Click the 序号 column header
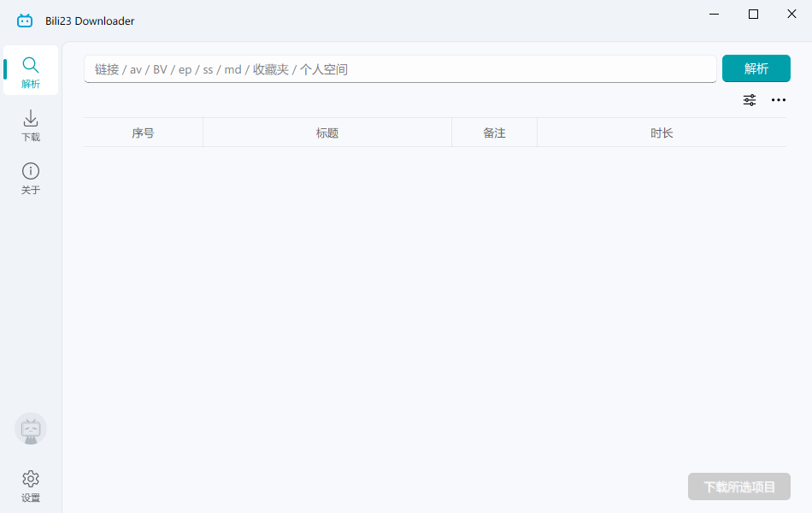The width and height of the screenshot is (812, 513). tap(143, 133)
